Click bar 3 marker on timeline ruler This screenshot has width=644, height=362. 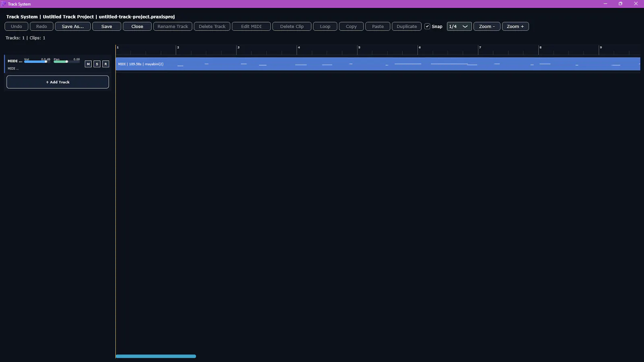pos(238,47)
